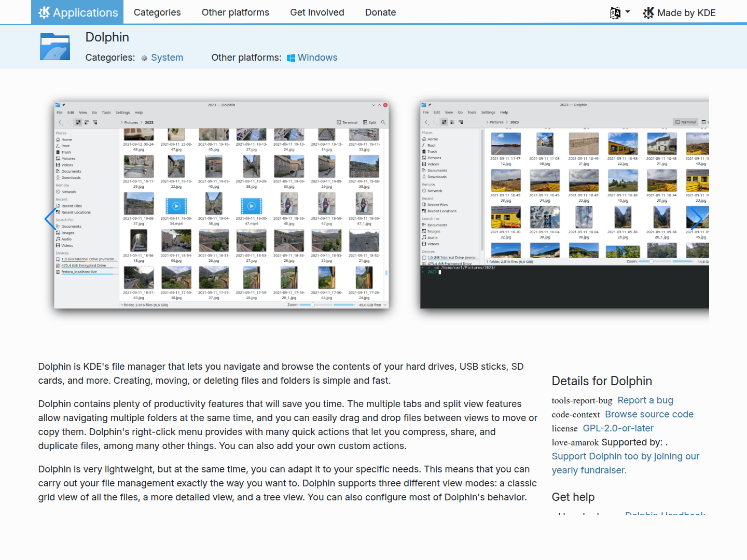Follow the Support Dolphin yearly fundraiser link

point(626,463)
